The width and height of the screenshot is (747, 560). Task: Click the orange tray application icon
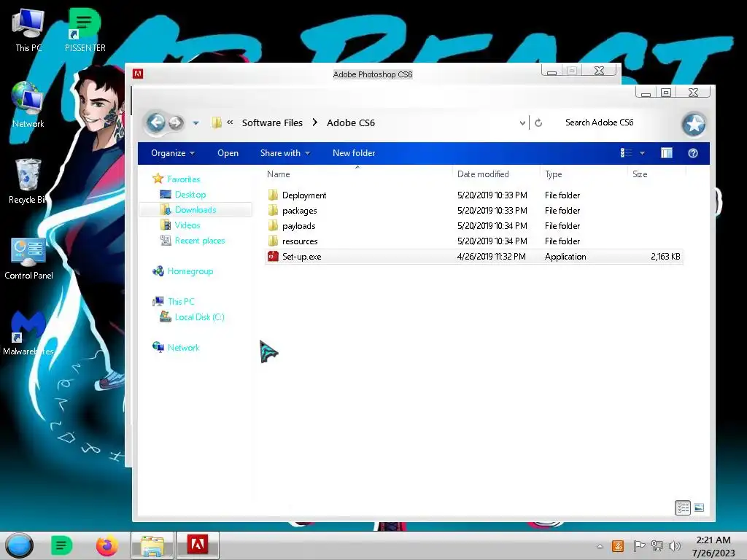(x=617, y=546)
